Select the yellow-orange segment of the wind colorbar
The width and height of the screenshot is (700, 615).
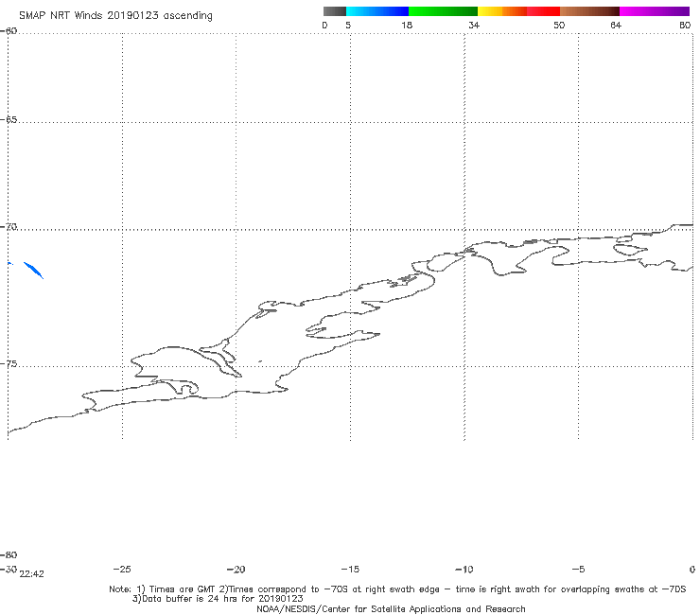pos(501,11)
